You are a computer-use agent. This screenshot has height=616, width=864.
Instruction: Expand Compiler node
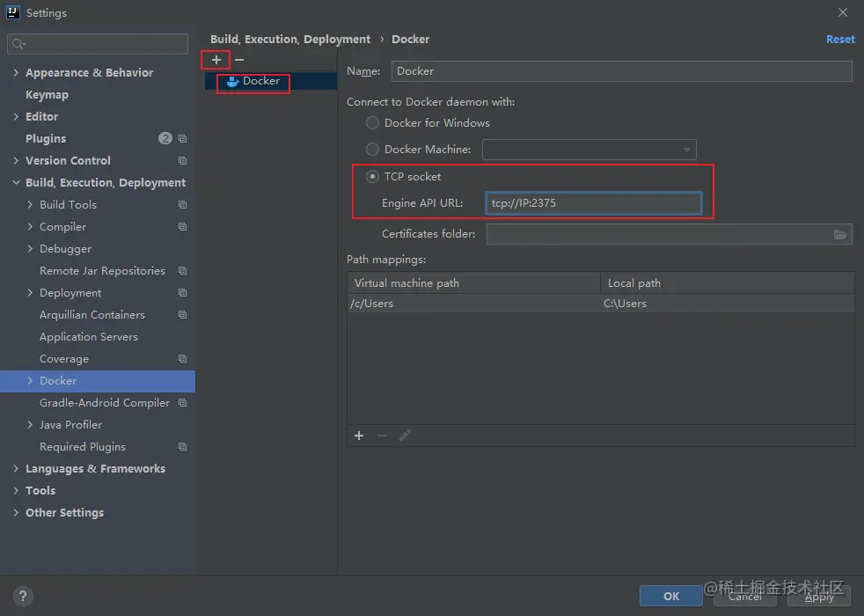pyautogui.click(x=30, y=226)
